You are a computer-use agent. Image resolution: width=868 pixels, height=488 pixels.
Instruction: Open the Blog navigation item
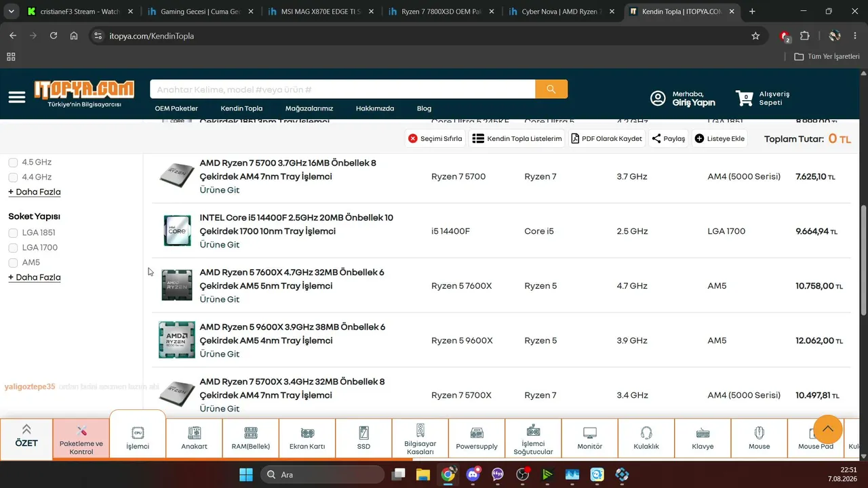click(425, 108)
